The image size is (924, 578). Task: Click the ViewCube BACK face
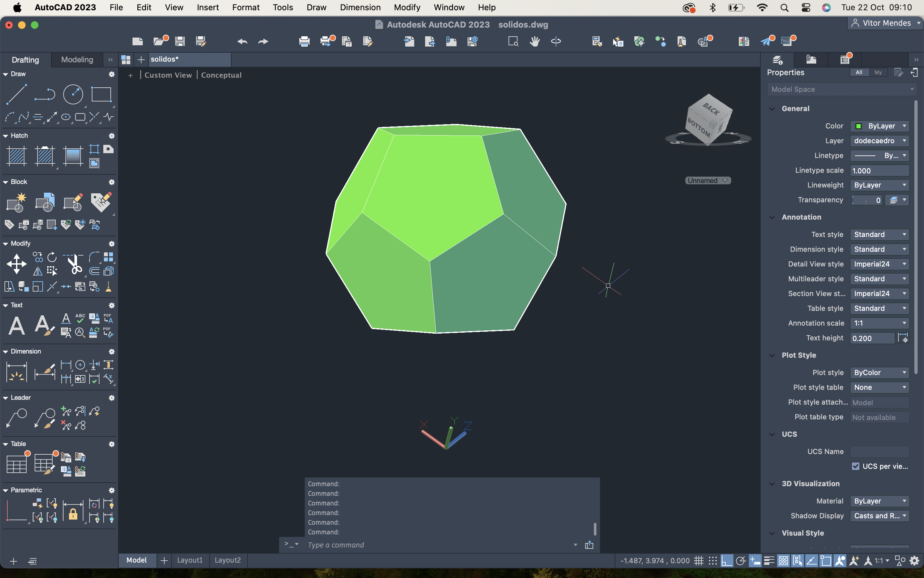point(711,110)
